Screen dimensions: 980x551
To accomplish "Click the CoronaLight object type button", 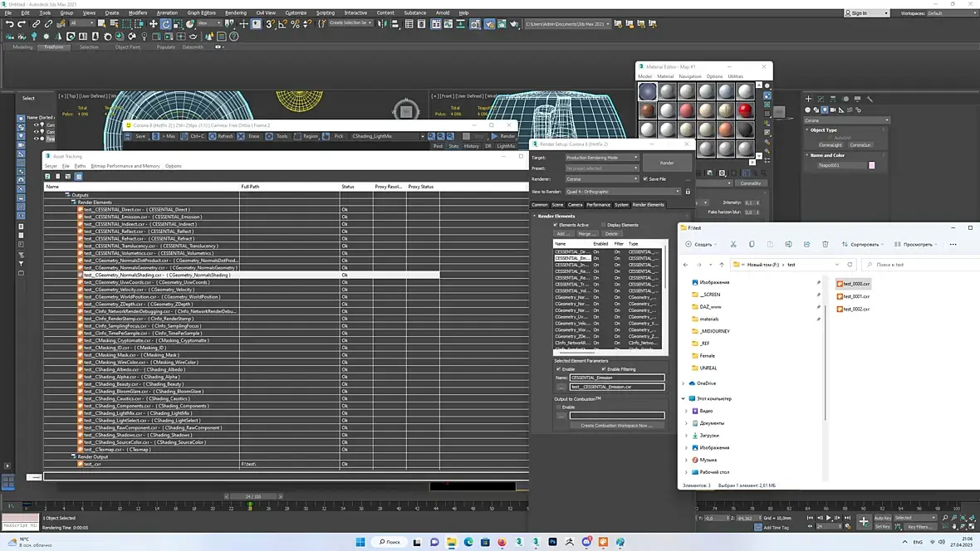I will click(x=830, y=145).
